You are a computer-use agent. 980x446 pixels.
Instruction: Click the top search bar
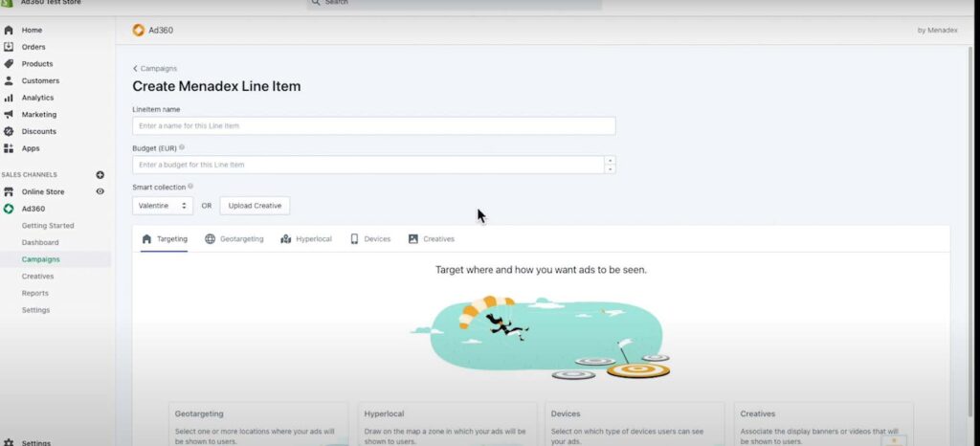coord(455,3)
